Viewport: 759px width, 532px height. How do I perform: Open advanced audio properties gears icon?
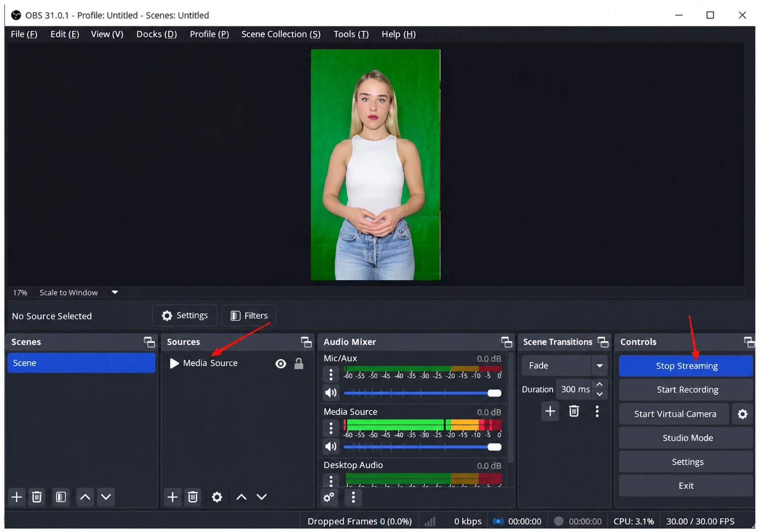click(x=329, y=498)
